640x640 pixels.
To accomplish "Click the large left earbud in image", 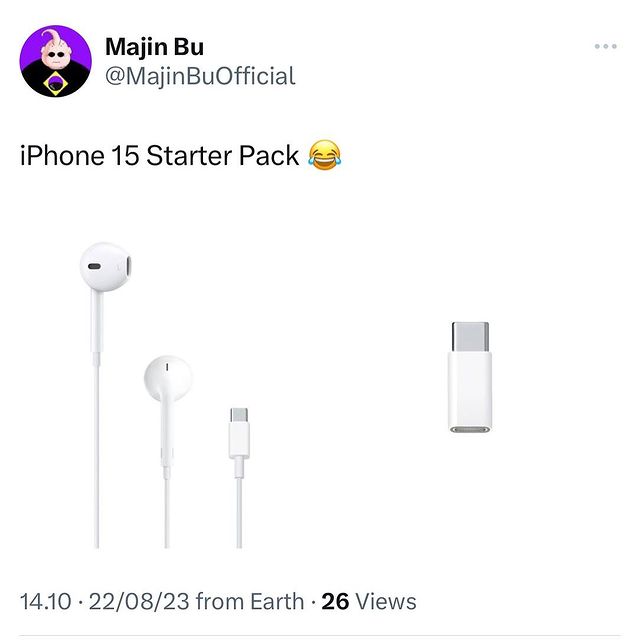I will [106, 267].
